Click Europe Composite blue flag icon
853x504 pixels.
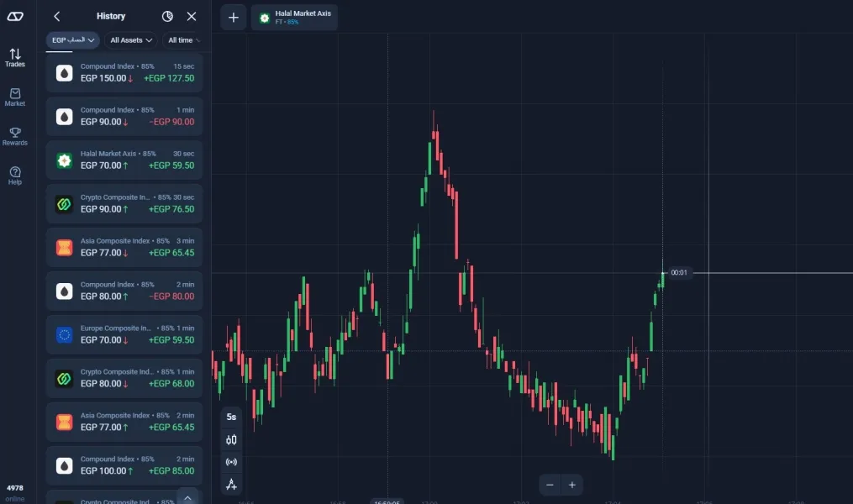point(64,335)
